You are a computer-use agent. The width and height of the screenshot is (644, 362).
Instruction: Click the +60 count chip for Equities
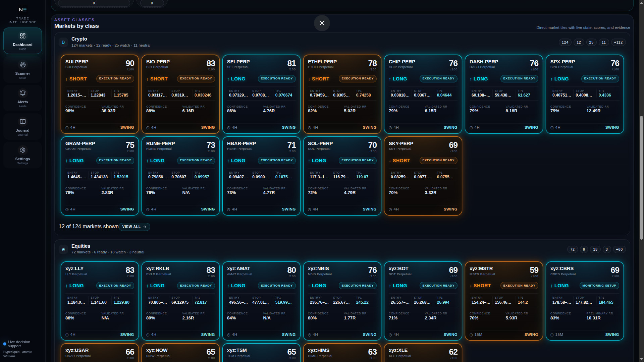click(x=619, y=249)
